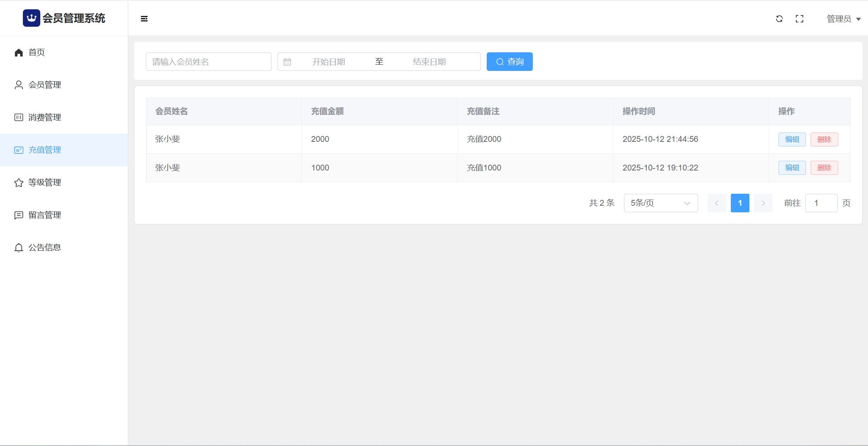This screenshot has height=446, width=868.
Task: Click the page jump number input box
Action: tap(821, 203)
